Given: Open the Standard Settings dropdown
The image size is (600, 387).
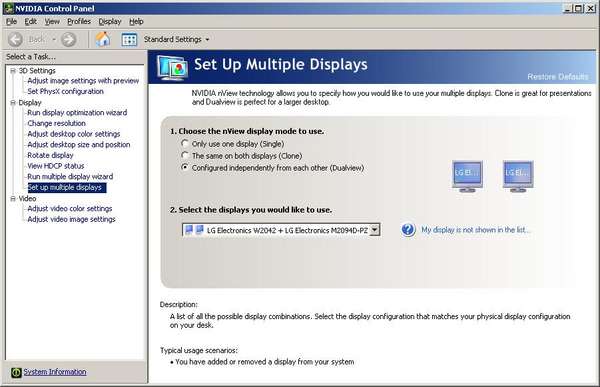Looking at the screenshot, I should pos(207,39).
